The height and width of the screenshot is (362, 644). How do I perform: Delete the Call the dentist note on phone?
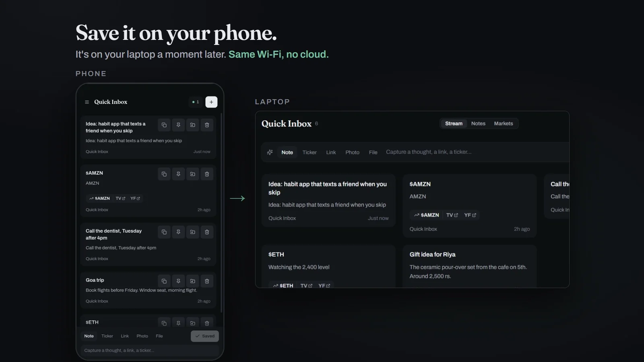207,232
